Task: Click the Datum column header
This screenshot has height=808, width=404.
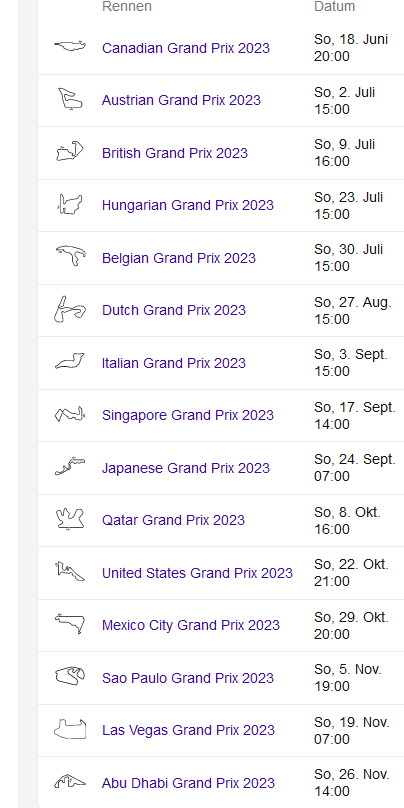Action: 334,6
